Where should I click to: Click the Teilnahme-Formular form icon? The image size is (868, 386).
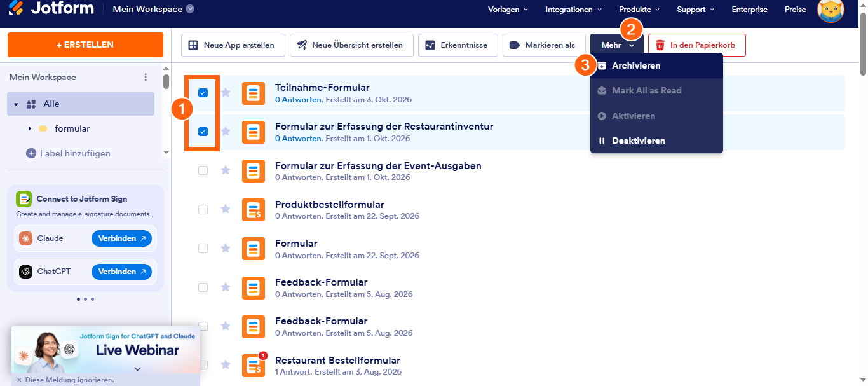click(254, 93)
